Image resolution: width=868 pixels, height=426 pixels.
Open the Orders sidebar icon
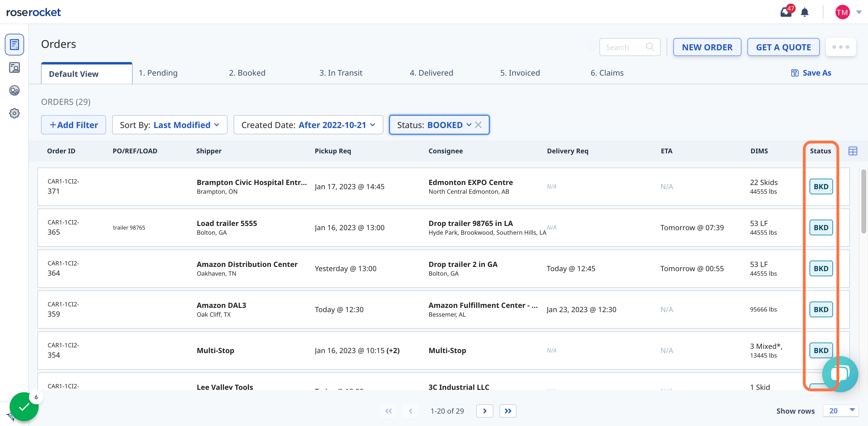(14, 45)
